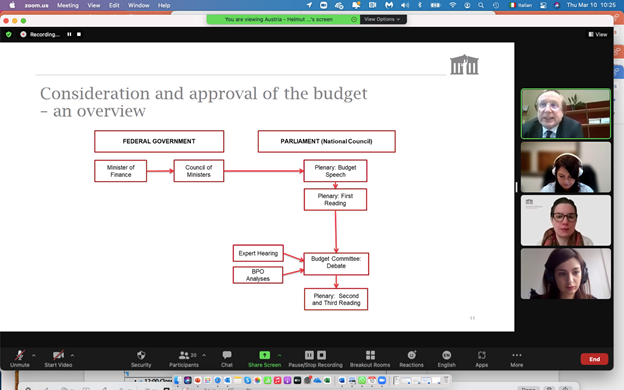The image size is (624, 390).
Task: Open the Window menu in menu bar
Action: 138,5
